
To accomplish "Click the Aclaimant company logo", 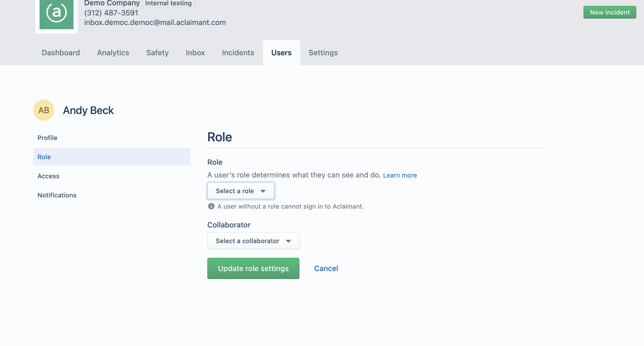I will tap(56, 14).
